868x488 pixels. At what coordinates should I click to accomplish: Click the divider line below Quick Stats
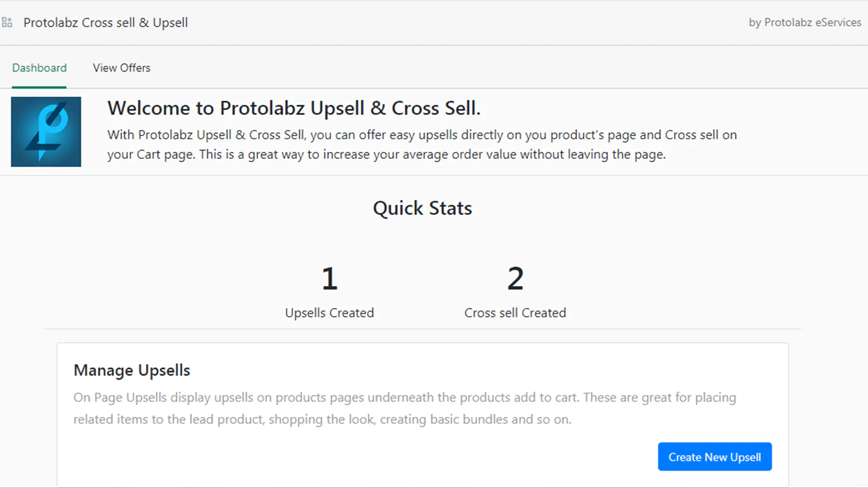(423, 329)
